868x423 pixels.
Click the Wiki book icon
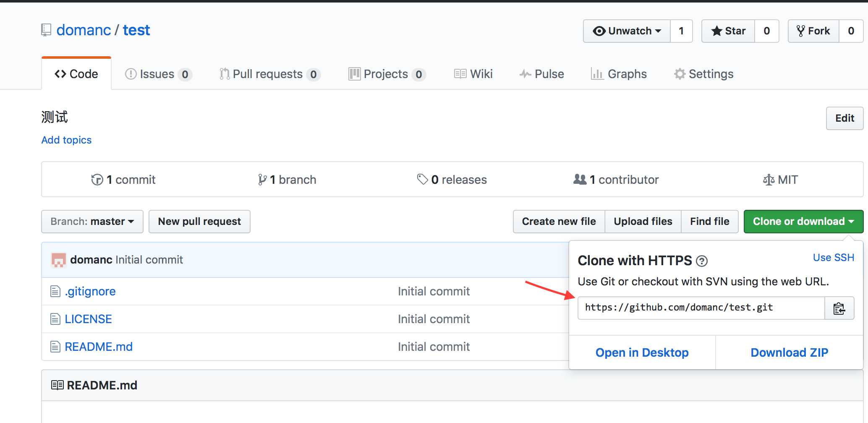(x=460, y=74)
